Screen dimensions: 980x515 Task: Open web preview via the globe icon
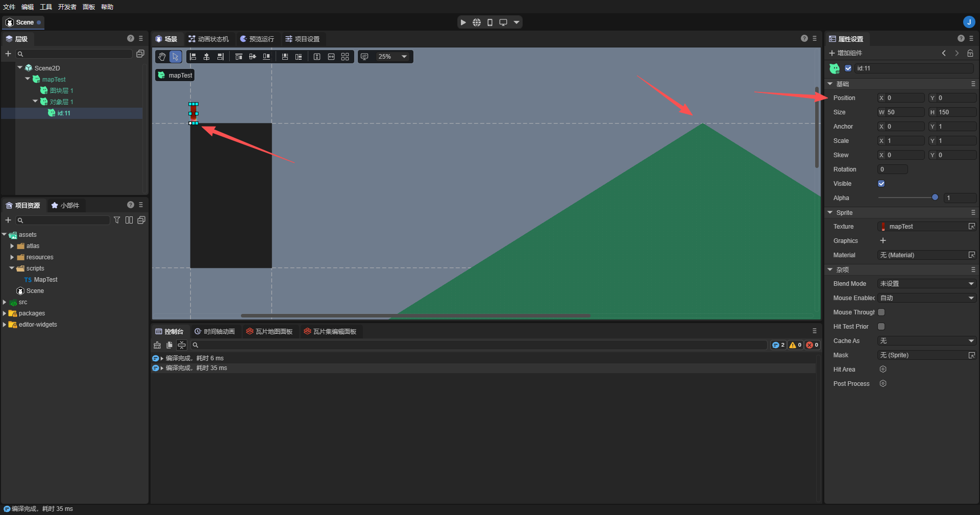click(x=476, y=22)
